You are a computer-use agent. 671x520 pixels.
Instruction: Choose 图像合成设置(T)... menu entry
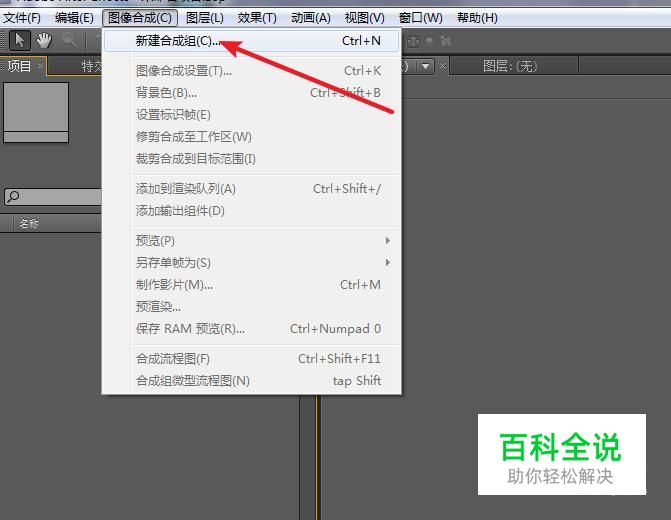[x=252, y=71]
